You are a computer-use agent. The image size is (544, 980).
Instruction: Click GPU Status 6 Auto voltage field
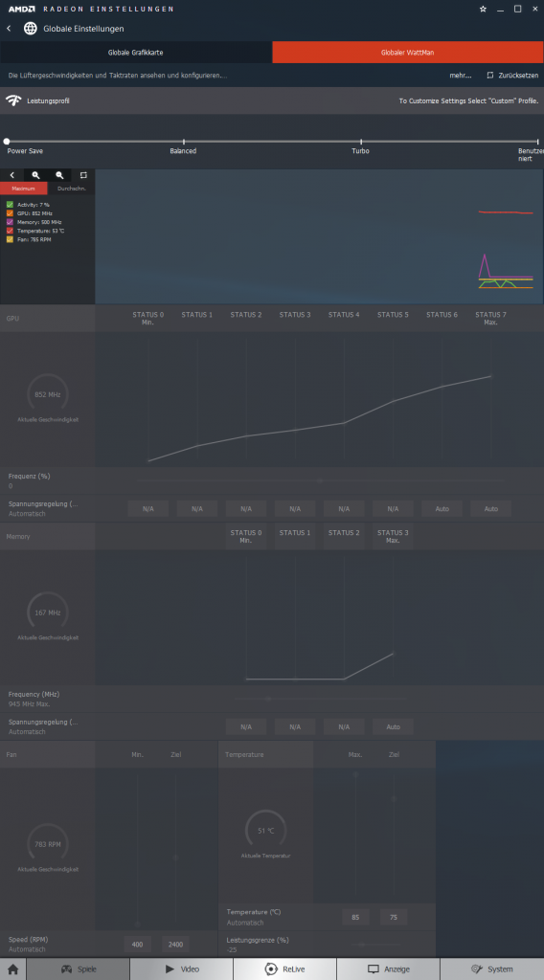coord(442,509)
